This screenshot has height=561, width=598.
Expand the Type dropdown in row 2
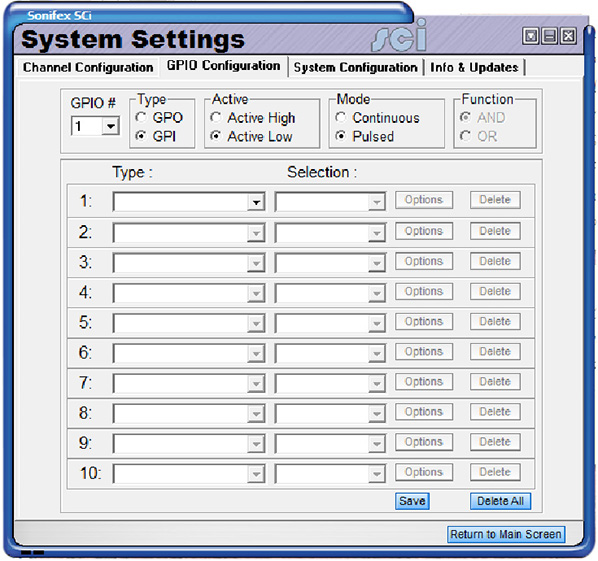pyautogui.click(x=256, y=233)
